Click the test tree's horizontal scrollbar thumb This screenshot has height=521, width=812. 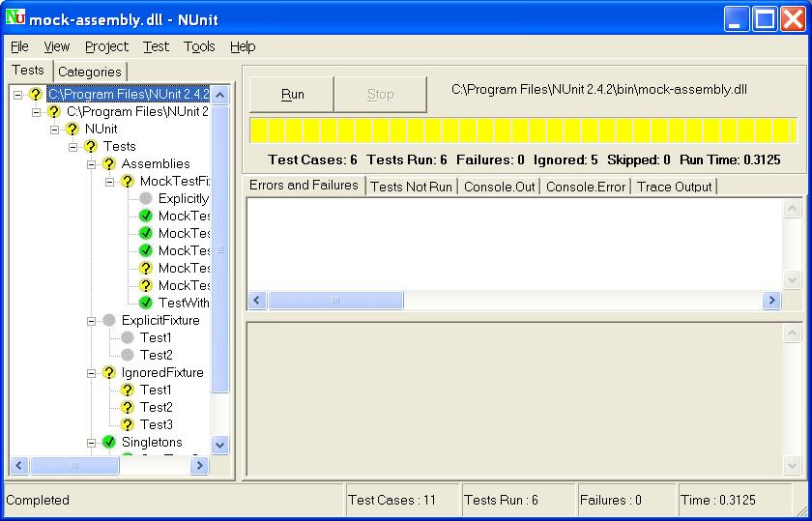click(74, 466)
